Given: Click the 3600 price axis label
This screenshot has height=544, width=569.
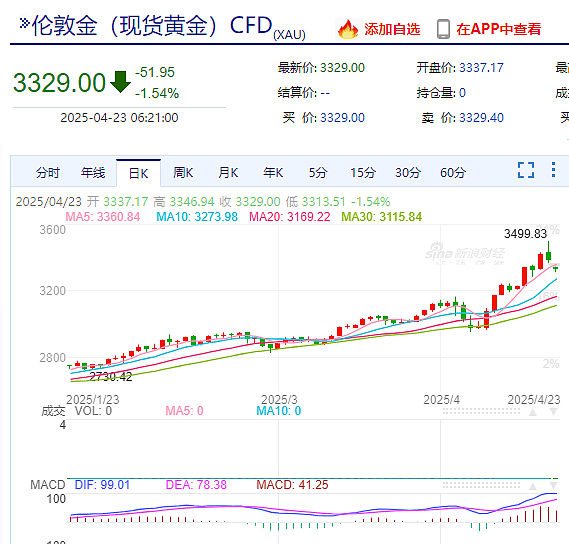Looking at the screenshot, I should [53, 230].
